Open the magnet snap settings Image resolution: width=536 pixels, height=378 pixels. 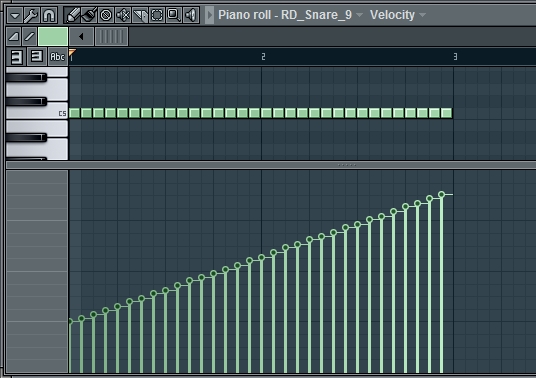pos(49,15)
